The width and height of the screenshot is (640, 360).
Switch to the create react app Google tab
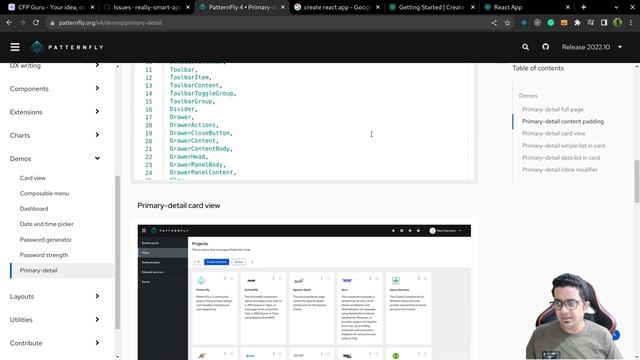coord(337,7)
